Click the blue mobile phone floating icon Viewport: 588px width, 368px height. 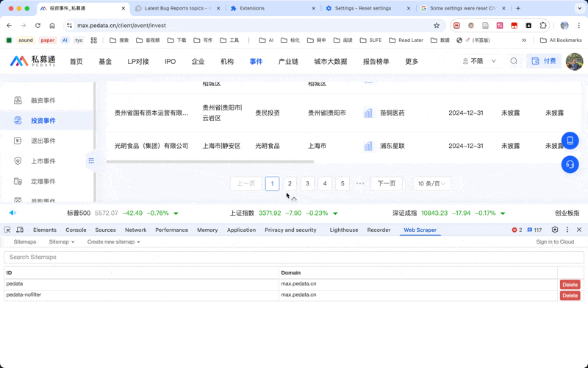[x=570, y=141]
